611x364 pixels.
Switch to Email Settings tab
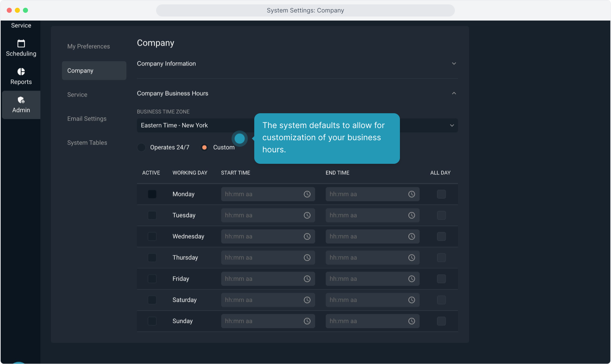tap(87, 119)
